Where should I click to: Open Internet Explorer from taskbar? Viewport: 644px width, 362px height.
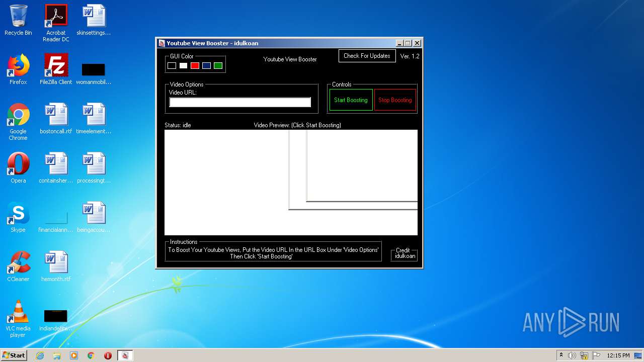40,355
